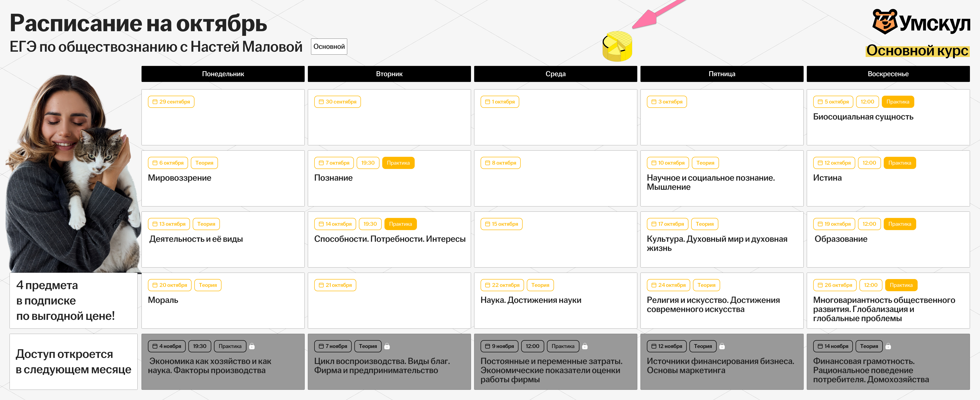This screenshot has width=980, height=400.
Task: Select the Понедельник column header
Action: point(223,74)
